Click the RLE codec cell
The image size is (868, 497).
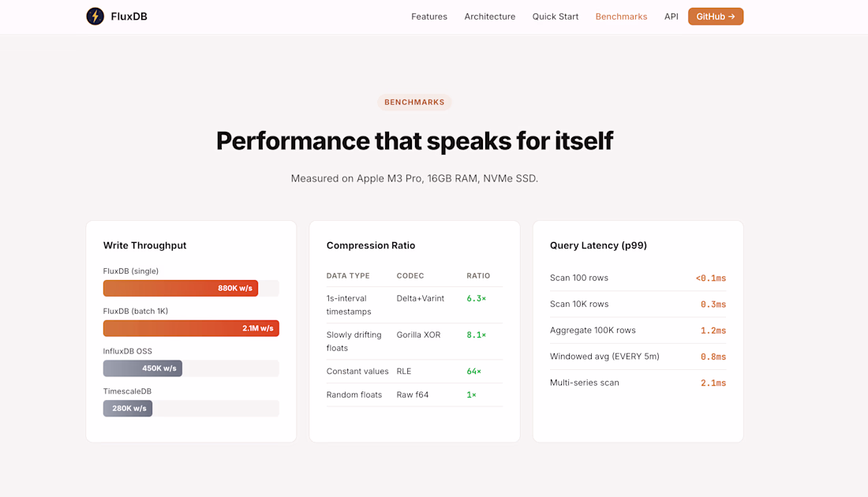403,372
